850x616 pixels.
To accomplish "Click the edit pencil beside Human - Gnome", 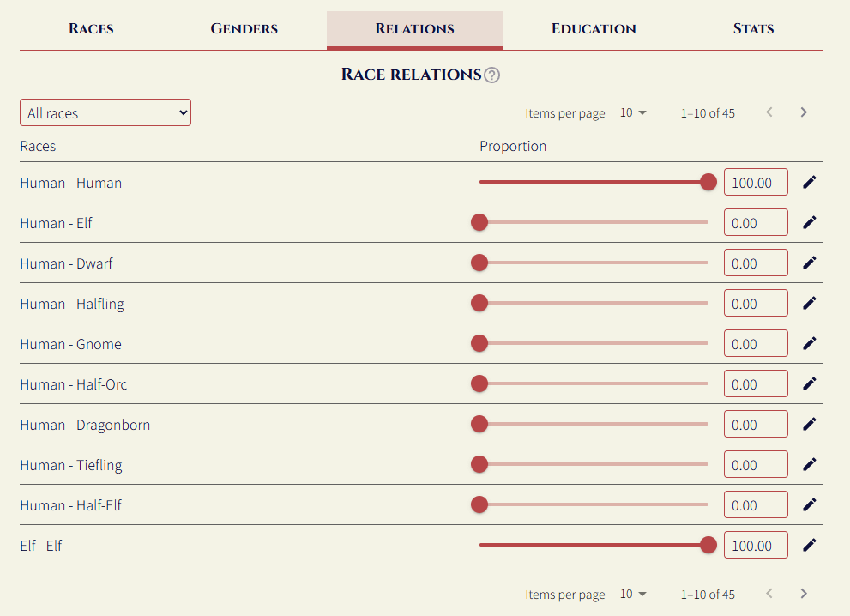I will [808, 343].
